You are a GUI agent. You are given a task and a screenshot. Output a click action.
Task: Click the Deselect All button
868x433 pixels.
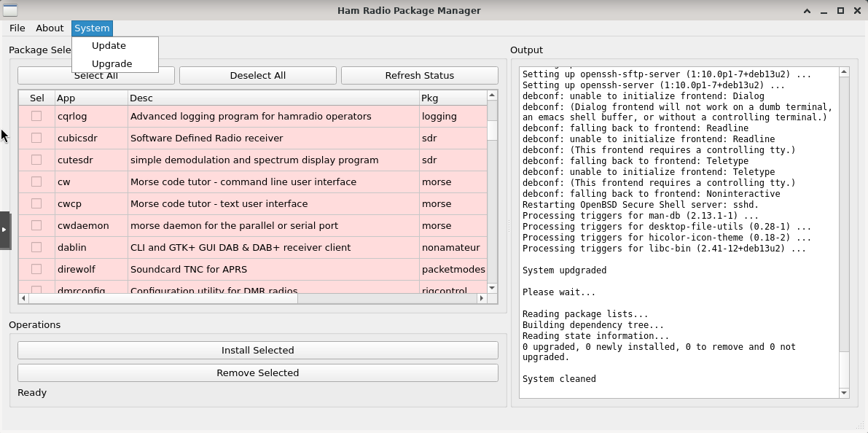258,75
